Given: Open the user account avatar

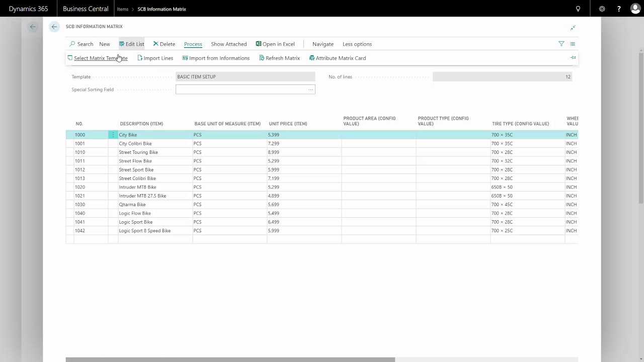Looking at the screenshot, I should [x=635, y=9].
